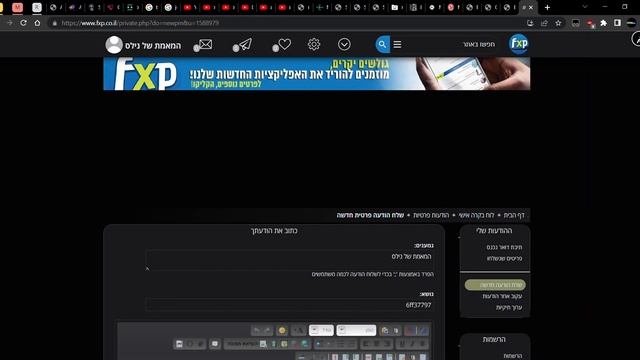
Task: Go to הודעות פרטיות breadcrumb
Action: coord(431,215)
